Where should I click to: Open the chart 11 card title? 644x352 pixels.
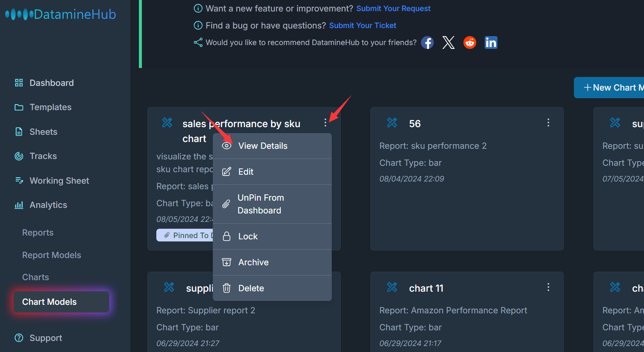(426, 288)
